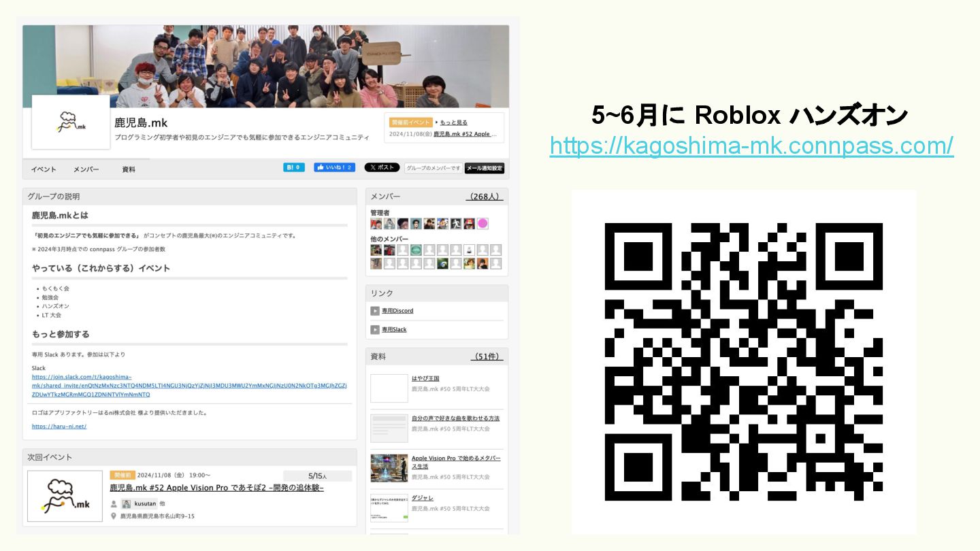Open メール通知設定 button
980x551 pixels.
[x=485, y=168]
